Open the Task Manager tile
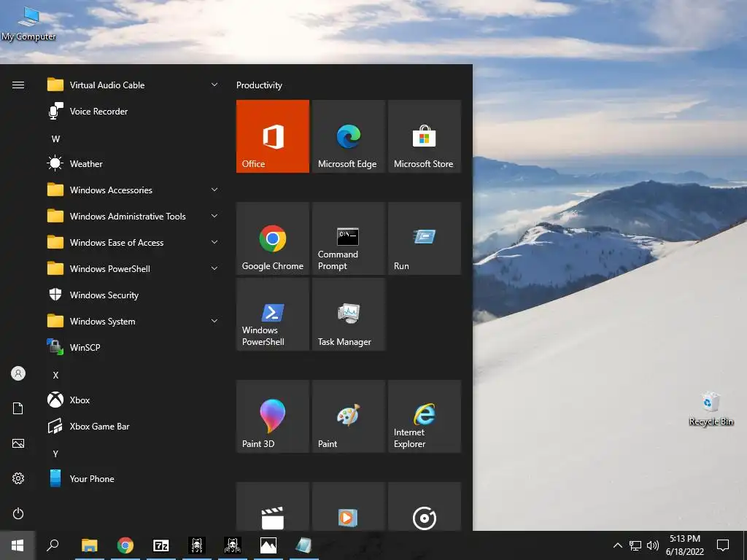The height and width of the screenshot is (560, 747). 348,314
